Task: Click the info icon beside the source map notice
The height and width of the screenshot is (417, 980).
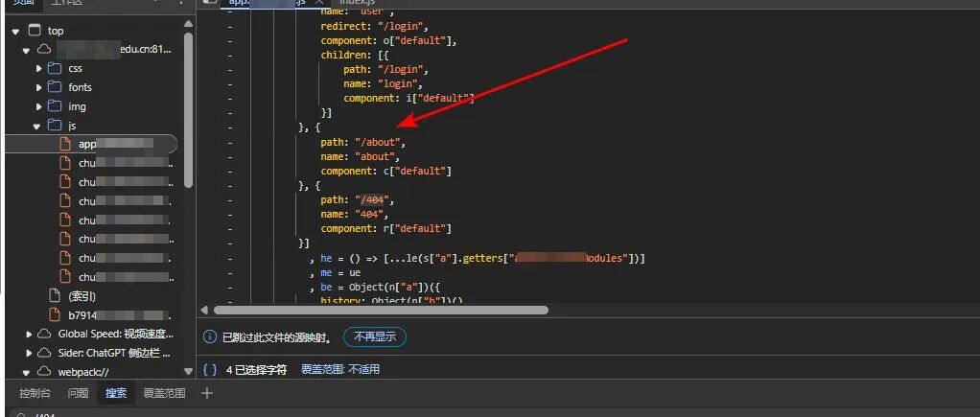Action: (x=210, y=337)
